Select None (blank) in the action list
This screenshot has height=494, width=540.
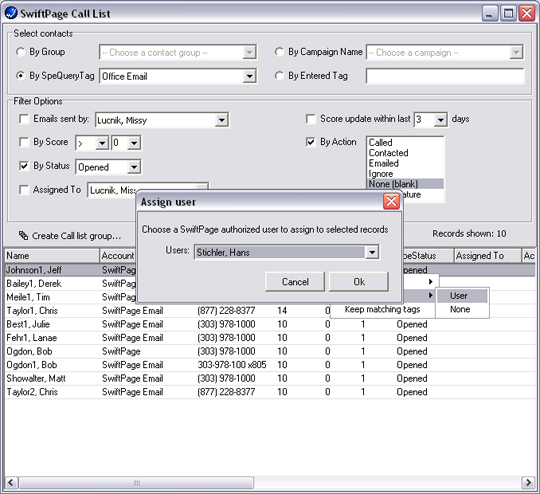(x=405, y=184)
